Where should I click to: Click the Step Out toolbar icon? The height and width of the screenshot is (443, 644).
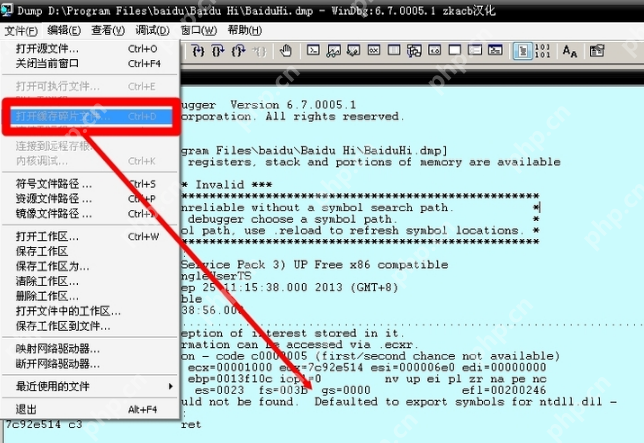[238, 51]
